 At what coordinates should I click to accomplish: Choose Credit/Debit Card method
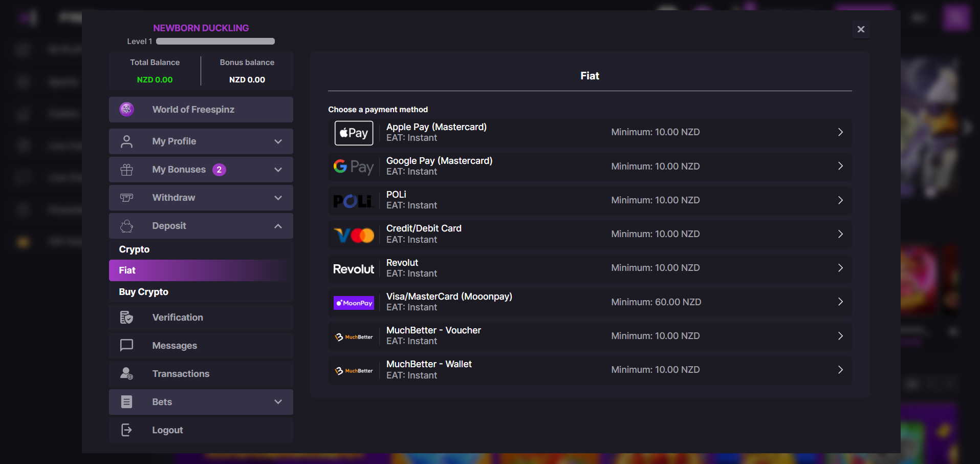tap(590, 235)
